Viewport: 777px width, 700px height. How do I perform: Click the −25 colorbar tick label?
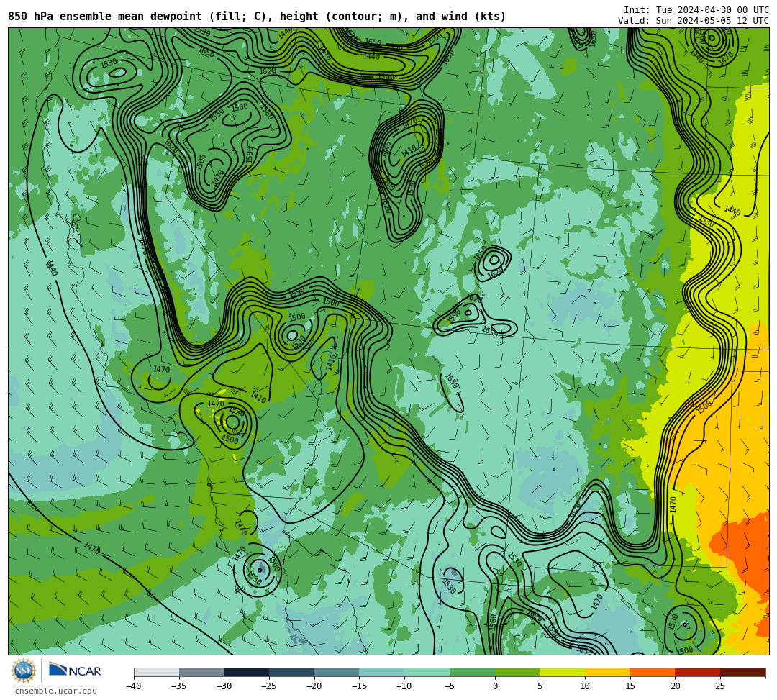pyautogui.click(x=269, y=686)
